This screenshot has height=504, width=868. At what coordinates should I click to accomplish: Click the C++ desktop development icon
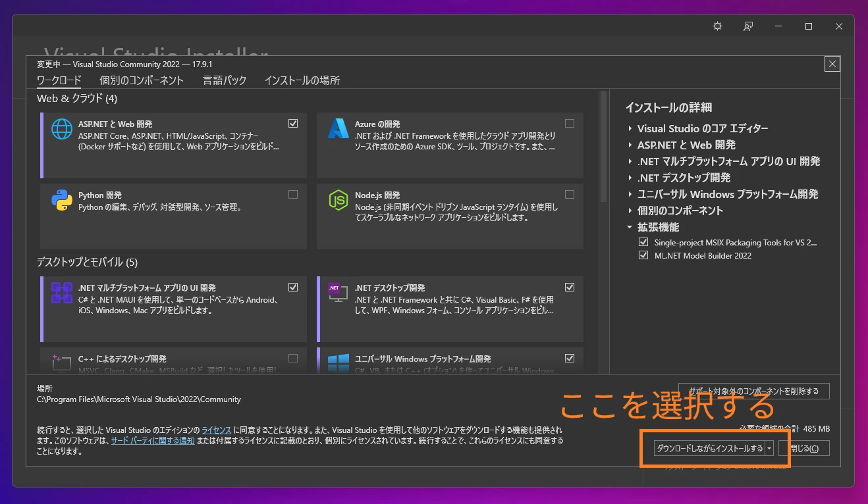point(62,363)
